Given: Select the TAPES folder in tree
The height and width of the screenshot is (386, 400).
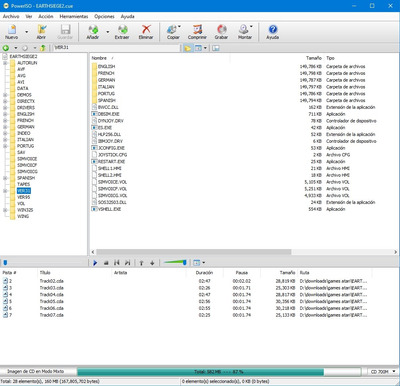Looking at the screenshot, I should pyautogui.click(x=23, y=184).
